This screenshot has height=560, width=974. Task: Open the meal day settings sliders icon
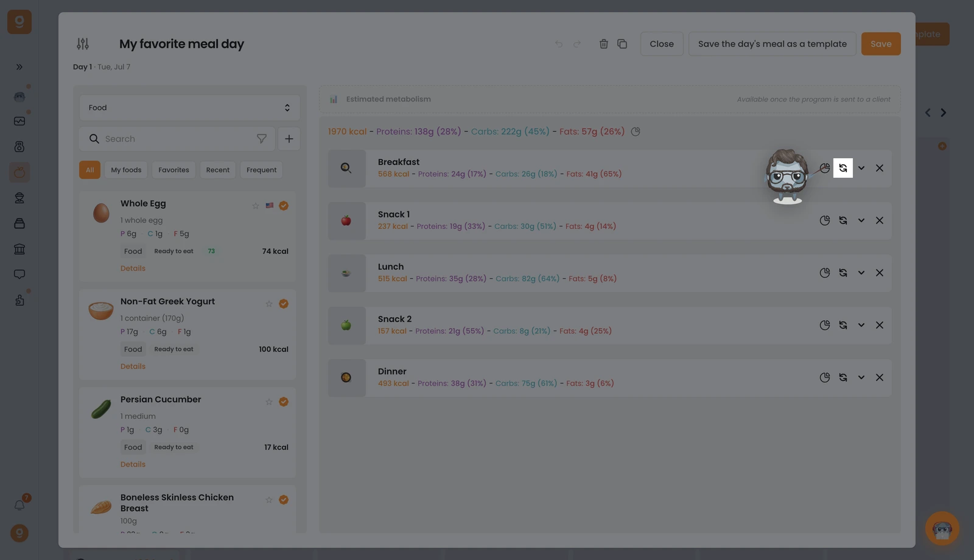pos(83,44)
